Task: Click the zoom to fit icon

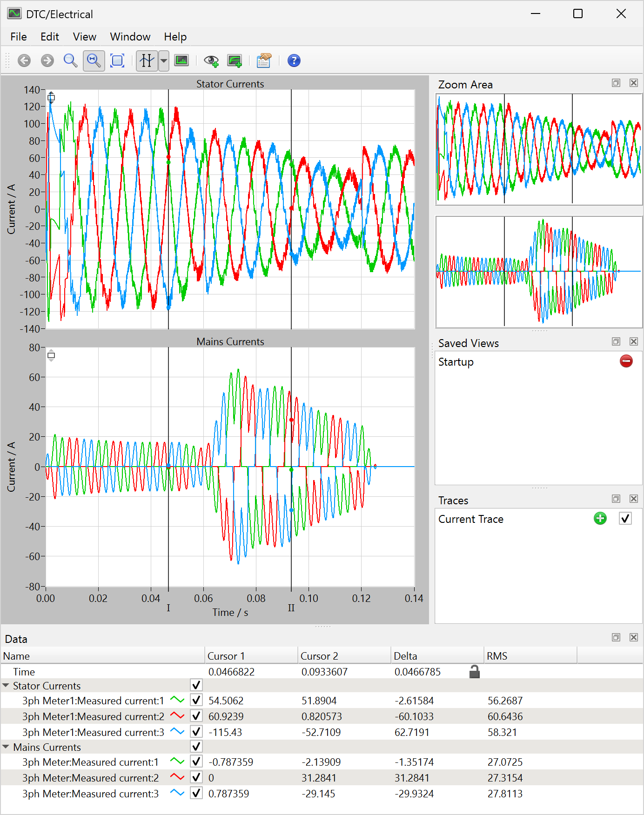Action: [117, 60]
